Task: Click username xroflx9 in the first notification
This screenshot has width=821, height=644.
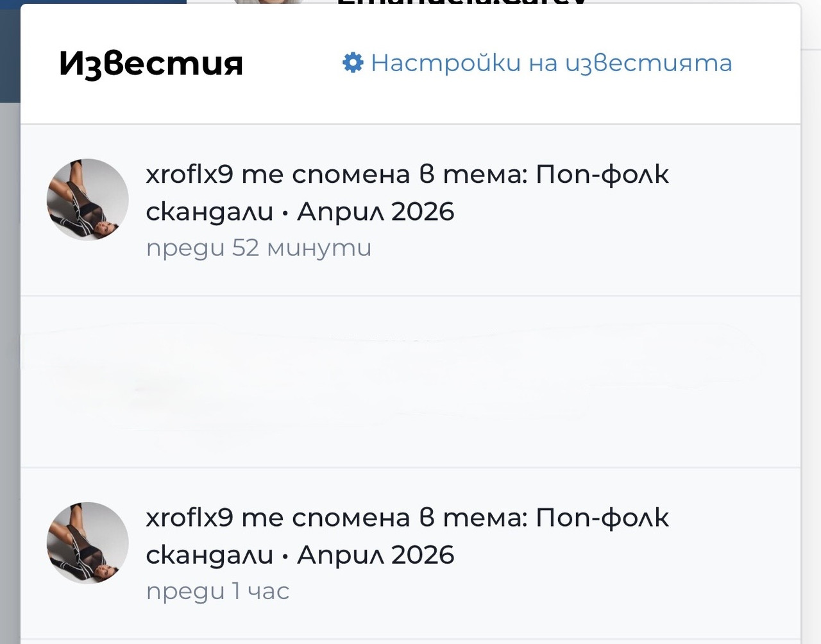Action: (189, 174)
